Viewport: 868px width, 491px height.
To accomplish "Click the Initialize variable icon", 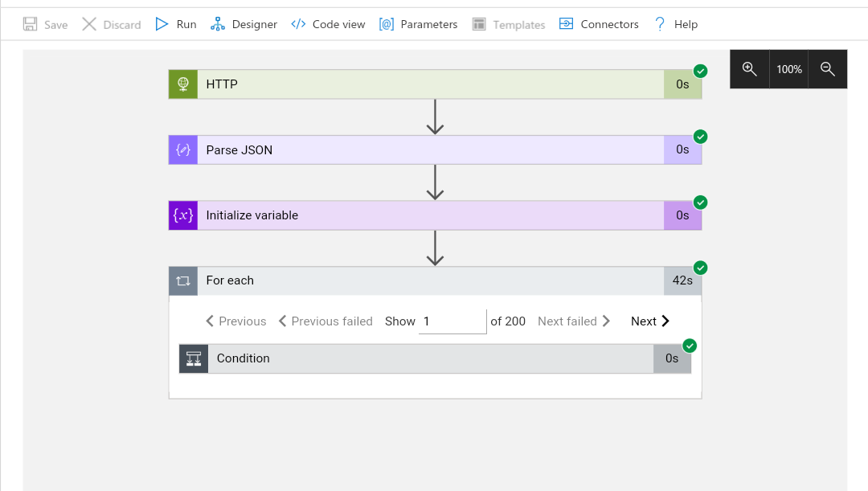I will [183, 215].
